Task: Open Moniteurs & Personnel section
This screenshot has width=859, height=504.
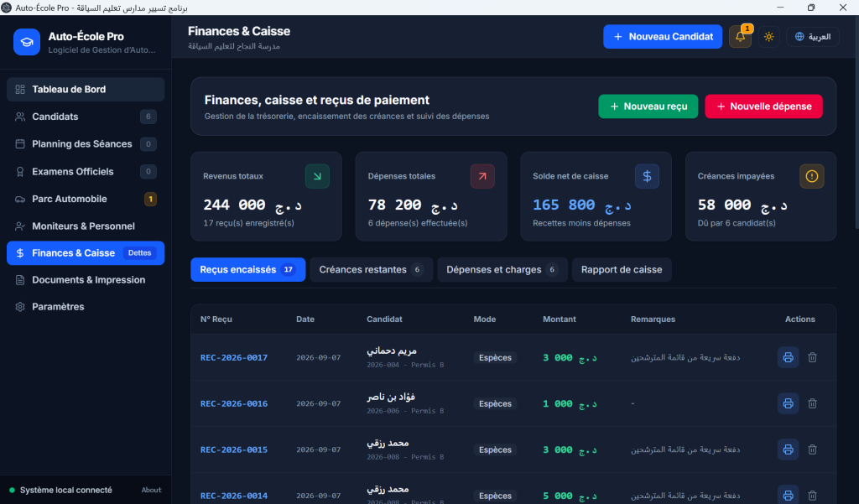Action: coord(86,226)
